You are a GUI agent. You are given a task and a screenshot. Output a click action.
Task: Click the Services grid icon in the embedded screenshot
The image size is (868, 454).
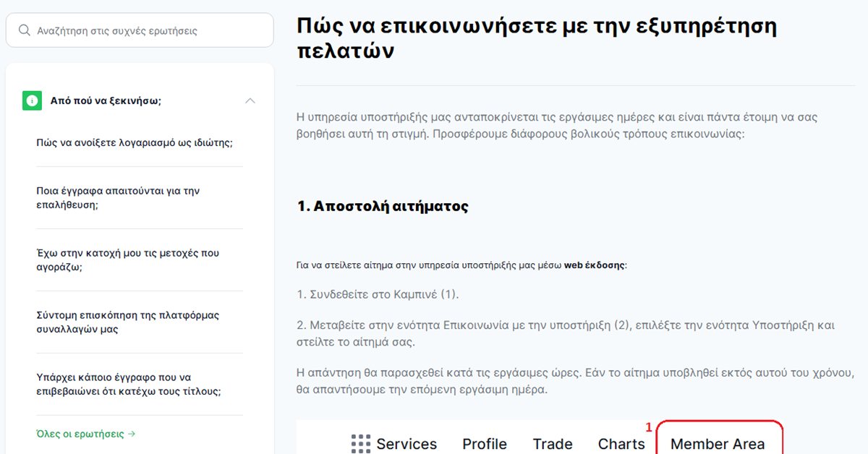[361, 444]
